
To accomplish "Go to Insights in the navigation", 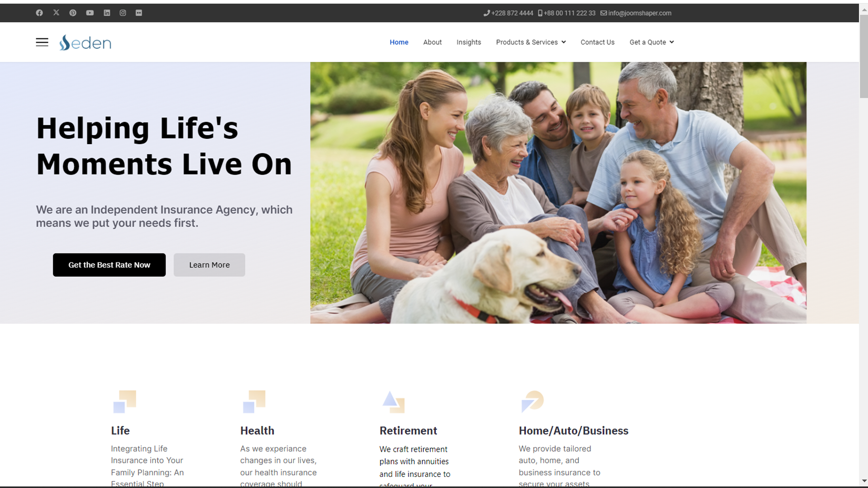I will [x=468, y=42].
